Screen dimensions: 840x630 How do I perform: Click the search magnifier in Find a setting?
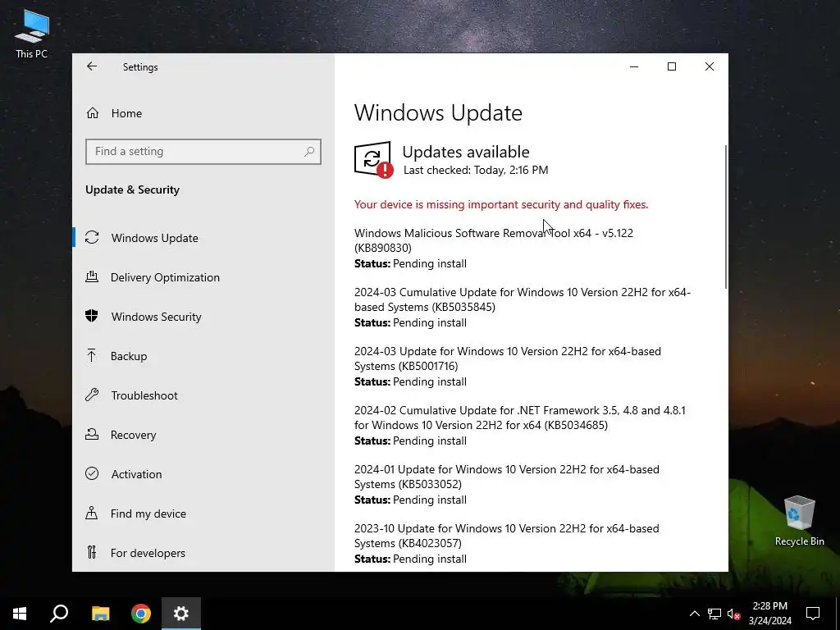(309, 152)
